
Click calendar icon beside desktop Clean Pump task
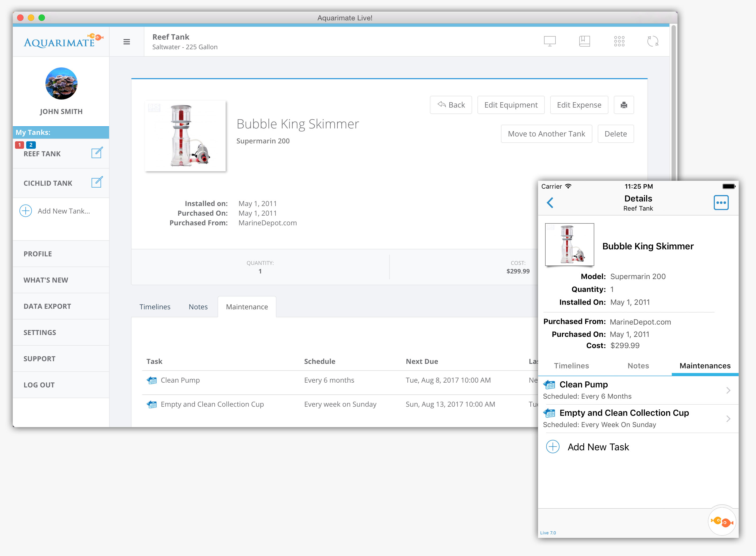coord(152,380)
